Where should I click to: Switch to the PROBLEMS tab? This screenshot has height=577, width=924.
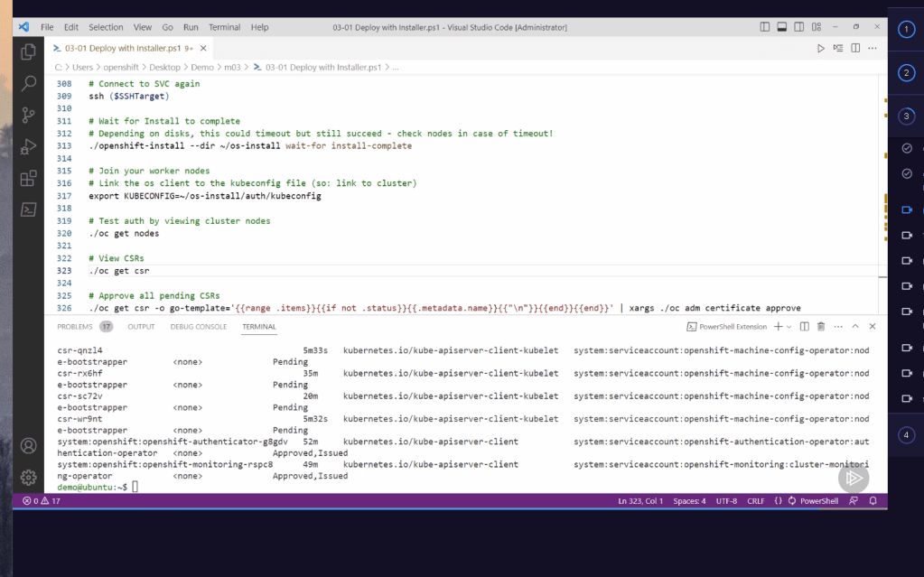pos(75,327)
